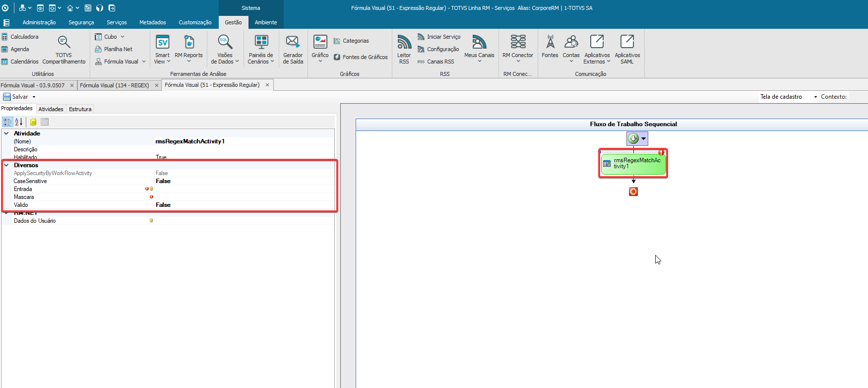Switch to the Estrutura panel tab
Viewport: 868px width, 388px height.
coord(80,109)
